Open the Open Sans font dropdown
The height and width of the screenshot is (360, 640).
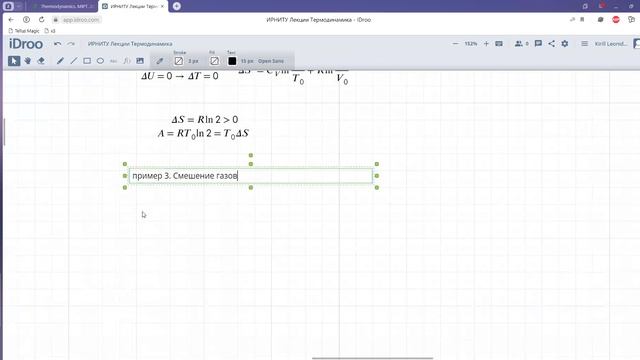[x=271, y=61]
